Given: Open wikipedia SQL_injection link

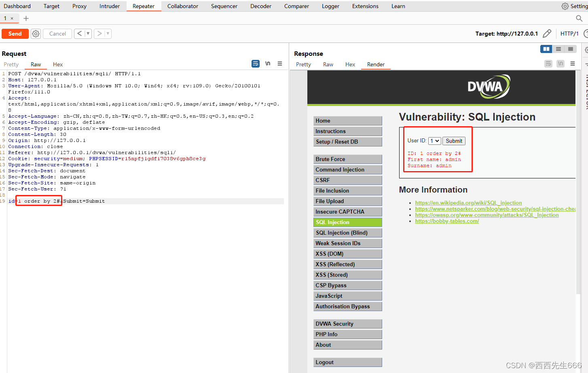Looking at the screenshot, I should coord(468,203).
